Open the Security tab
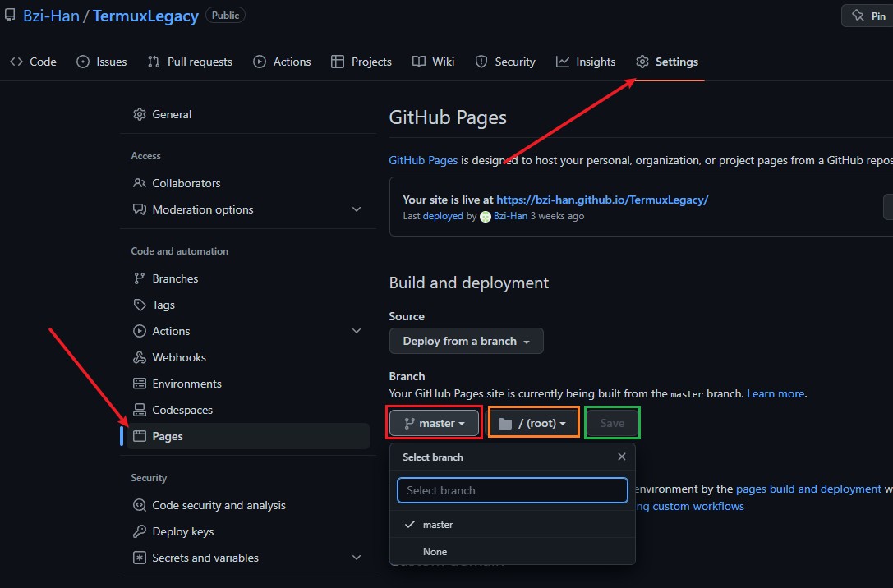This screenshot has height=588, width=893. click(505, 62)
